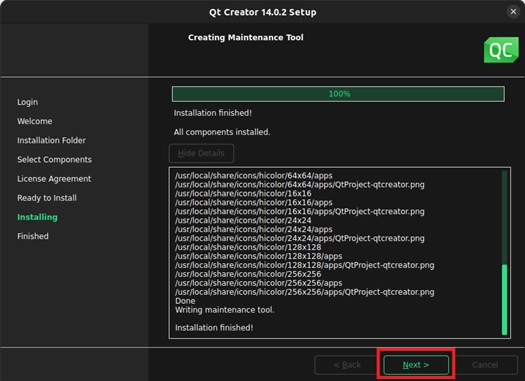Click log line ending hicolor/16x16
Viewport: 525px width, 381px height.
point(243,194)
